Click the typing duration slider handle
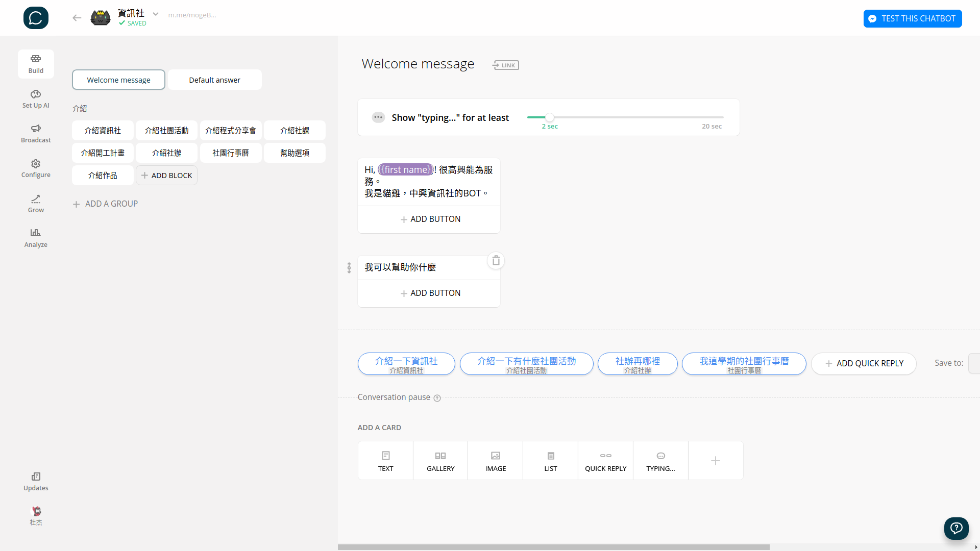The image size is (980, 551). tap(549, 117)
